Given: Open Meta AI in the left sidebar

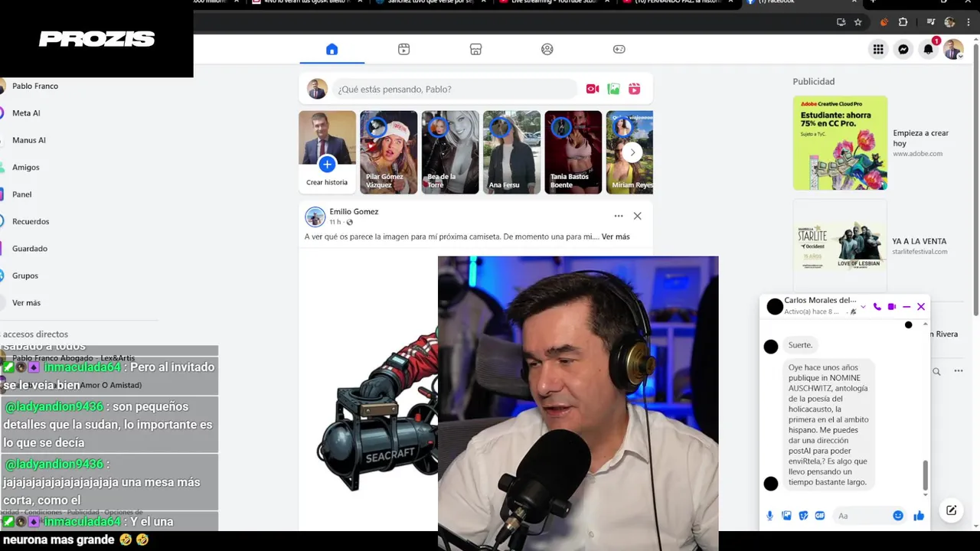Looking at the screenshot, I should (x=26, y=113).
